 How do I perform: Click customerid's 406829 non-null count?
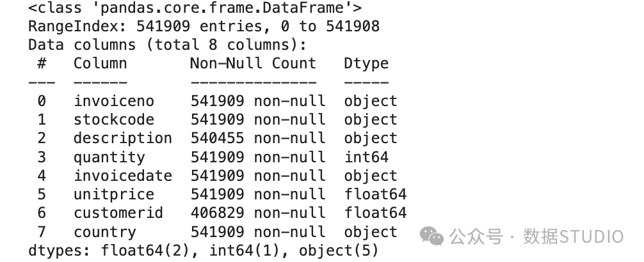(257, 213)
